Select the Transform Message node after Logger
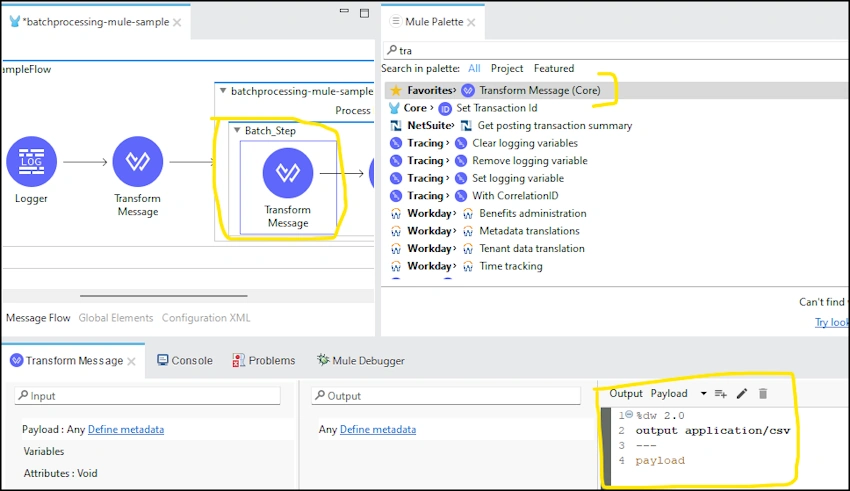The width and height of the screenshot is (850, 491). coord(138,161)
